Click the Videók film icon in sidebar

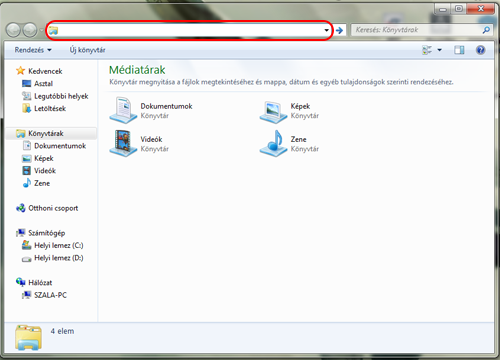tap(26, 171)
